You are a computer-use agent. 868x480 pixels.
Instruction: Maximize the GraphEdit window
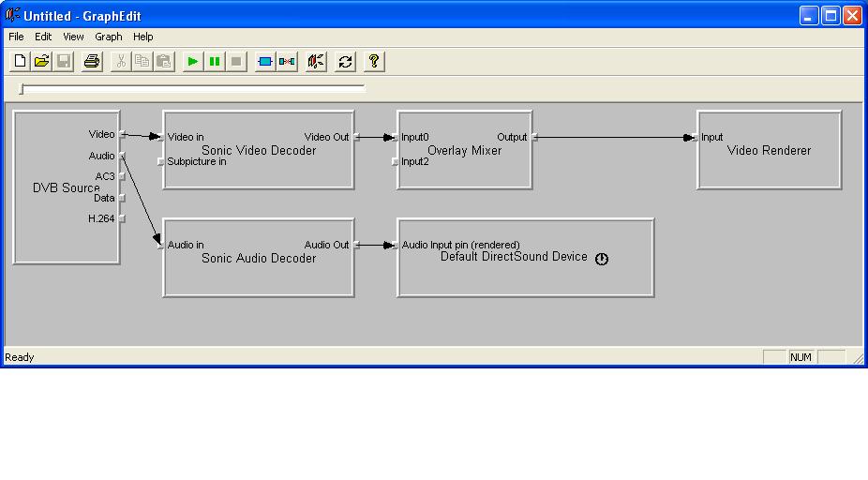831,16
